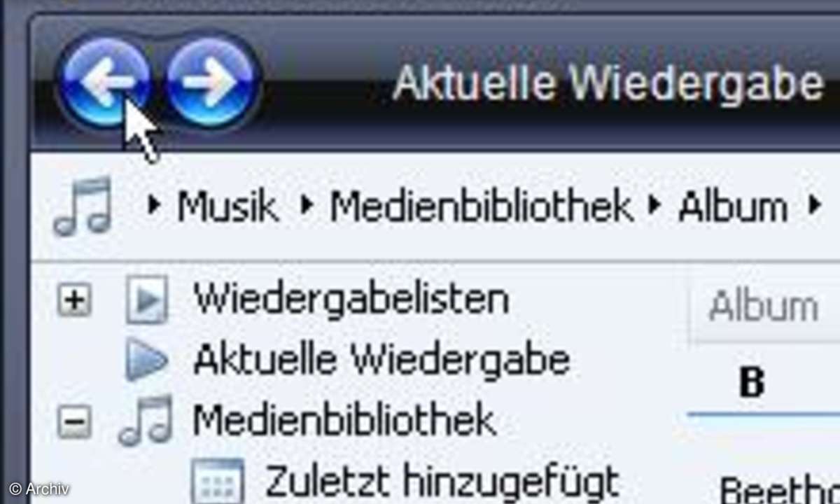Select Aktuelle Wiedergabe in the sidebar tree
Screen dimensions: 840x504
pos(381,360)
